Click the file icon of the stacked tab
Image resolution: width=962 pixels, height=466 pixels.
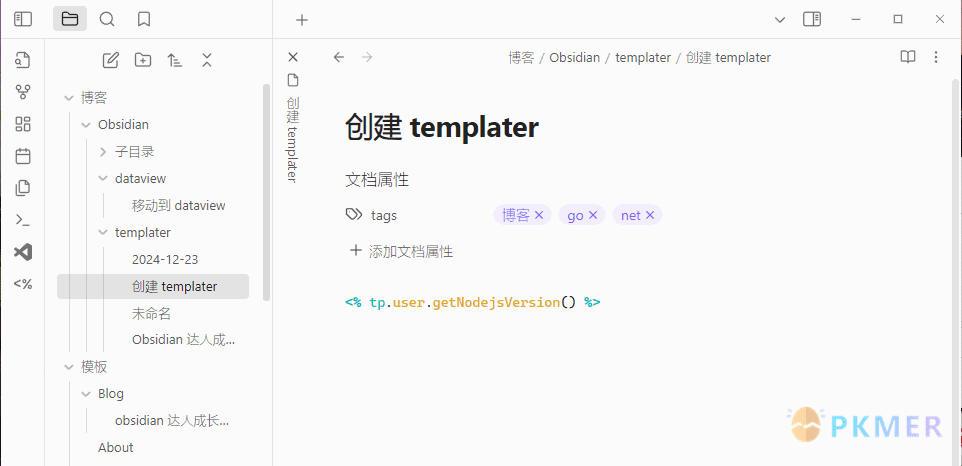[x=293, y=80]
